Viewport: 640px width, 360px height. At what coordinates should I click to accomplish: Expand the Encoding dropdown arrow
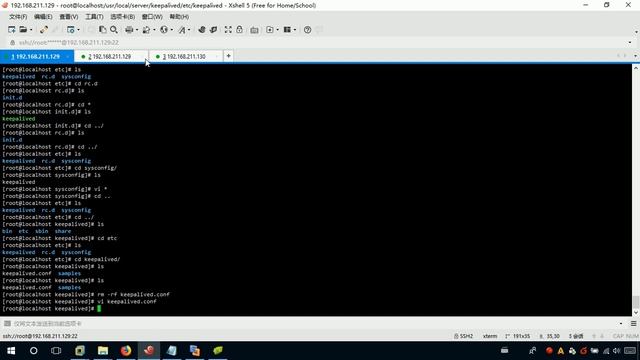click(171, 30)
